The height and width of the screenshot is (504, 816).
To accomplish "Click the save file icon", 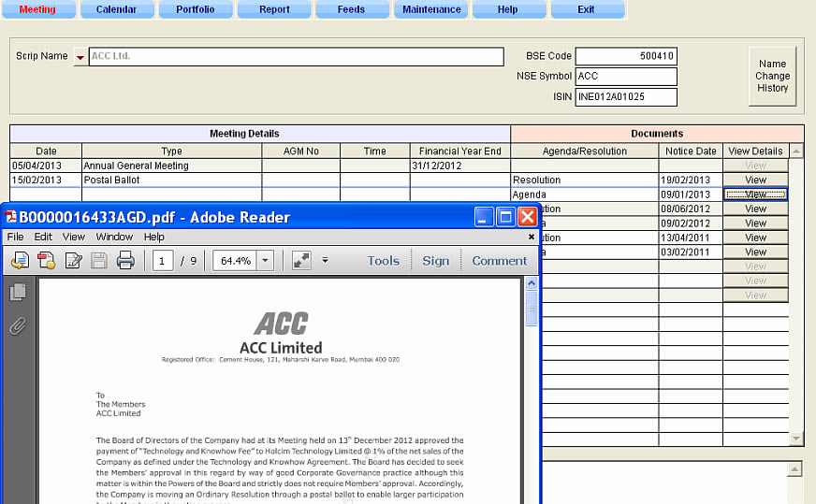I will tap(99, 260).
